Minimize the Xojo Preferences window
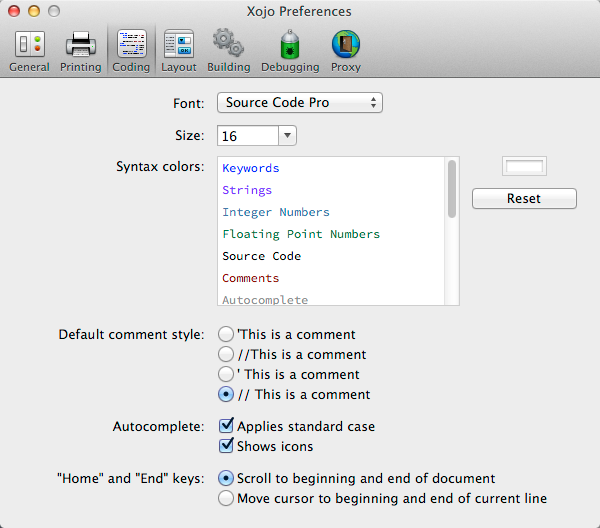The image size is (600, 528). [x=34, y=11]
